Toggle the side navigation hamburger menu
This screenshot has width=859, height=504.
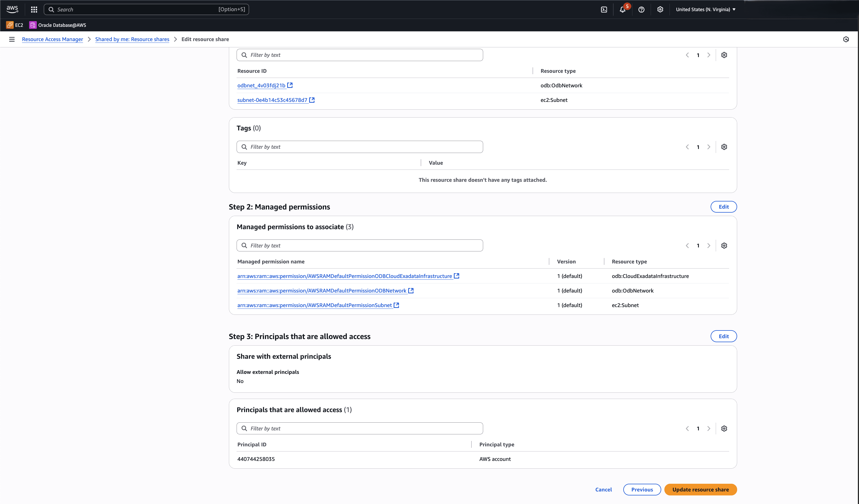click(x=12, y=39)
